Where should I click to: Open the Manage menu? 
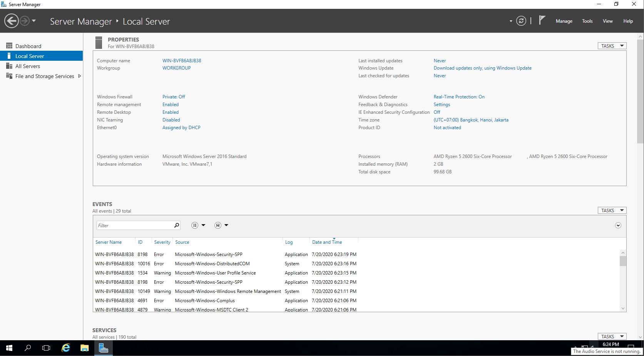(564, 21)
